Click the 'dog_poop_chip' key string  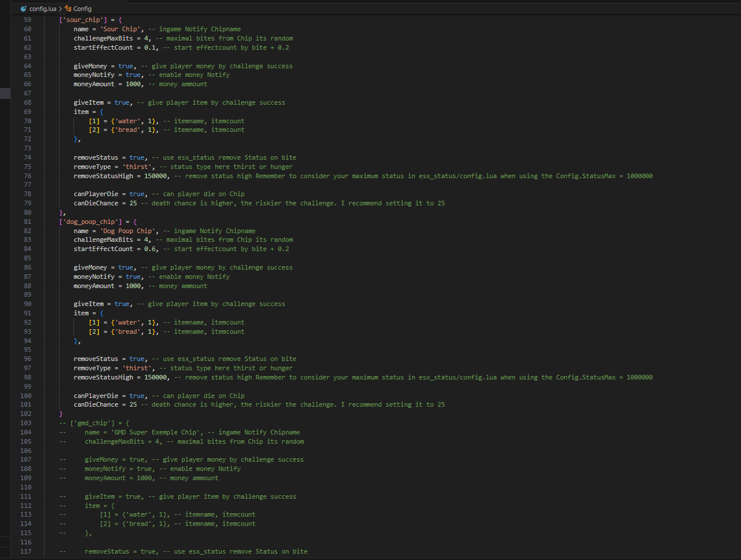click(88, 222)
